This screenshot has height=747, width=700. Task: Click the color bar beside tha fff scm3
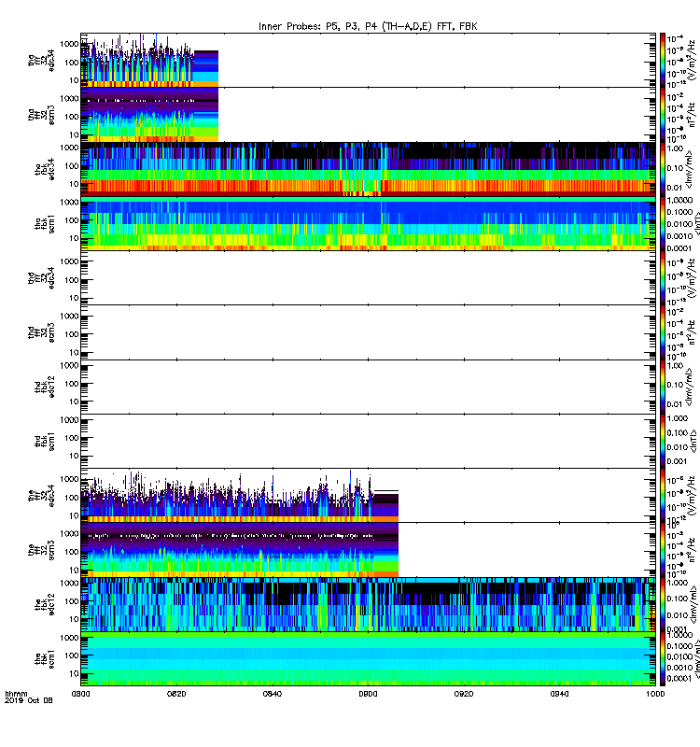[x=663, y=115]
